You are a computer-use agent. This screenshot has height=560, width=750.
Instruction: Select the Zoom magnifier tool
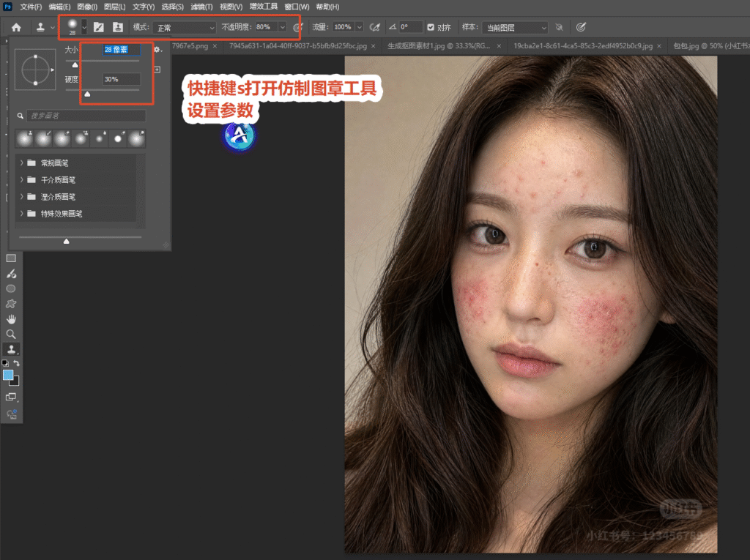point(11,334)
